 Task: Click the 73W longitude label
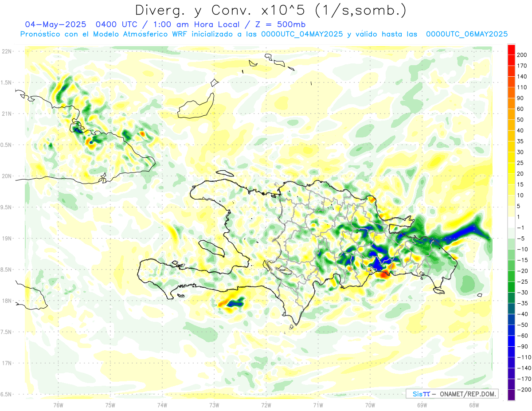pyautogui.click(x=214, y=405)
